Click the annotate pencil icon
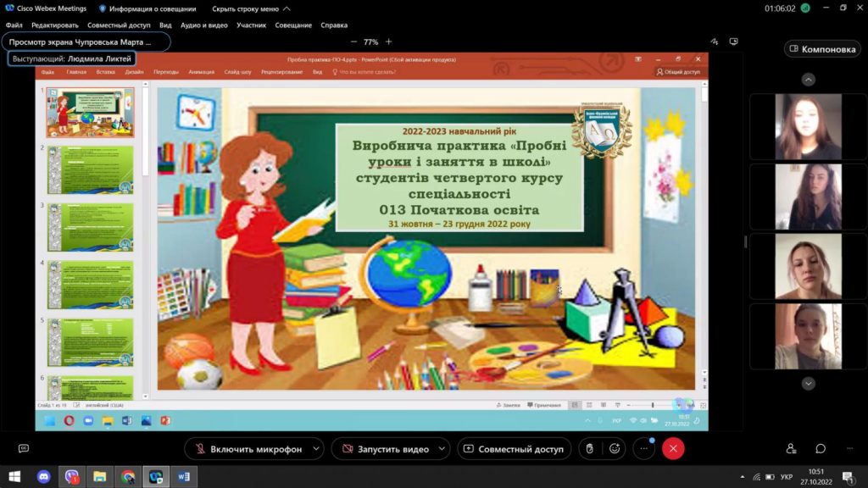The width and height of the screenshot is (868, 488). point(715,42)
